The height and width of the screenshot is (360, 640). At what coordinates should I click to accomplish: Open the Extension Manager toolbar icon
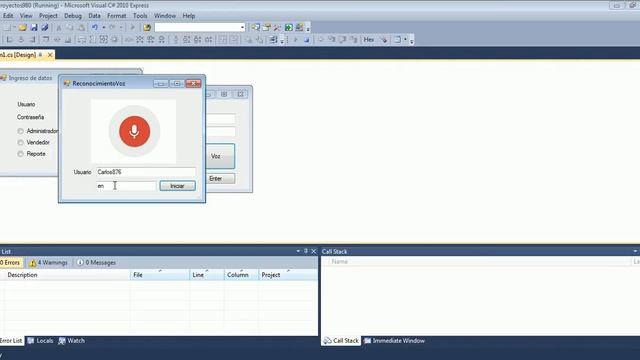point(300,27)
